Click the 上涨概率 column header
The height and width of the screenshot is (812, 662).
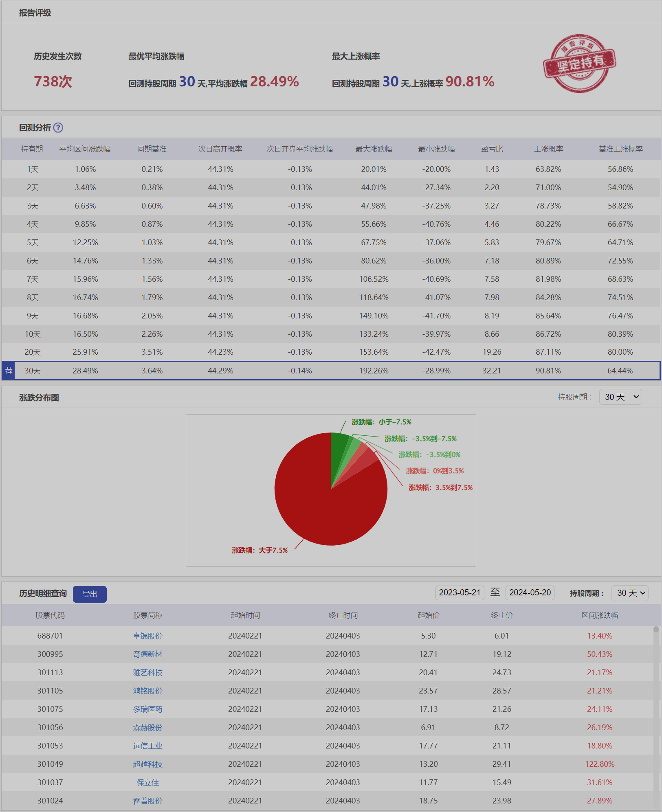[x=548, y=149]
